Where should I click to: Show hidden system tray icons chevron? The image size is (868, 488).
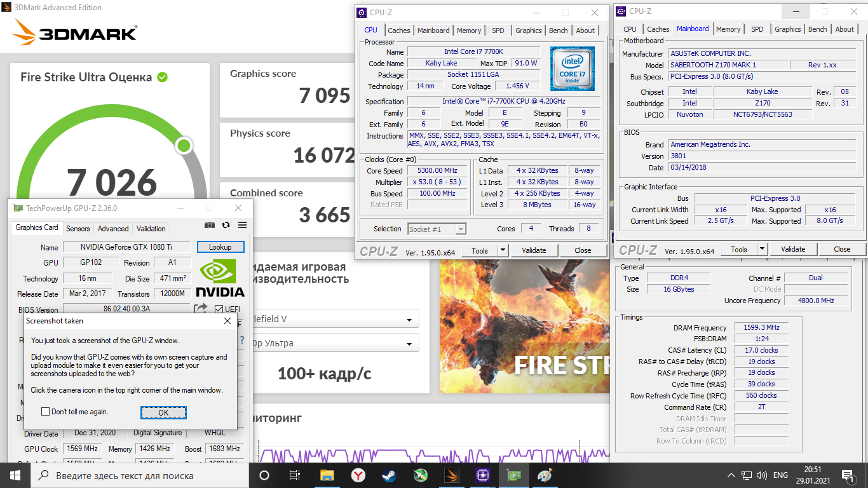click(x=731, y=475)
